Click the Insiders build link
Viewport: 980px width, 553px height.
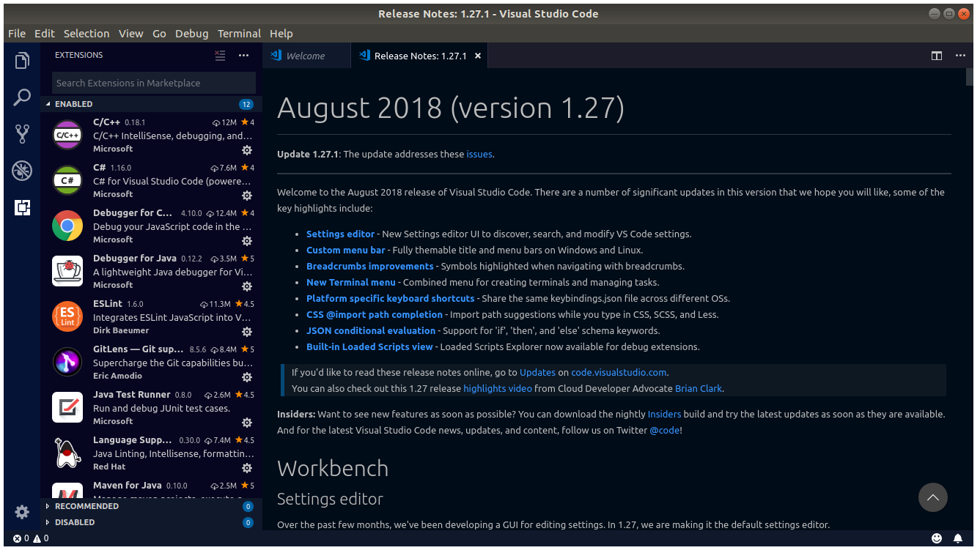click(664, 415)
